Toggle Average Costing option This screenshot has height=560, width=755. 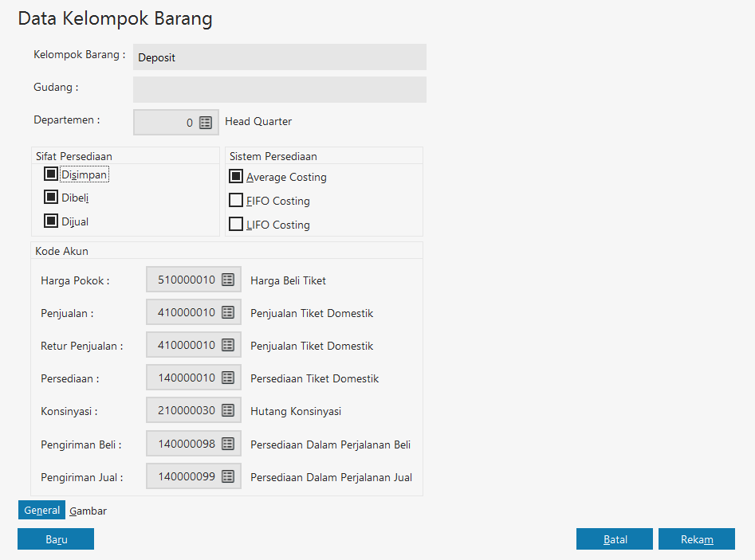coord(236,176)
